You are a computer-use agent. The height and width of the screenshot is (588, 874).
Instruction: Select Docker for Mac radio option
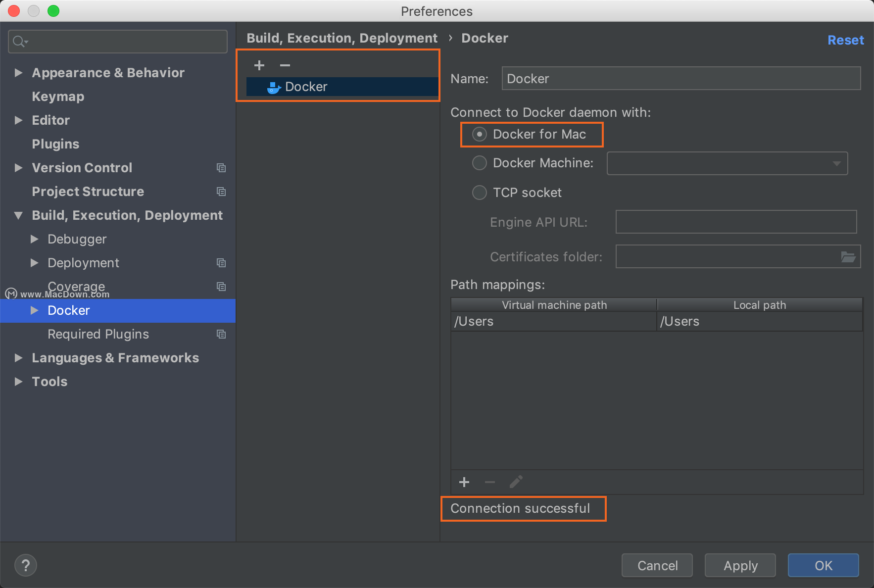point(480,134)
